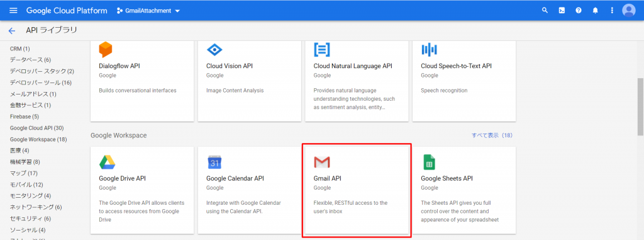Screen dimensions: 644x240
Task: Go back with the left arrow
Action: (12, 30)
